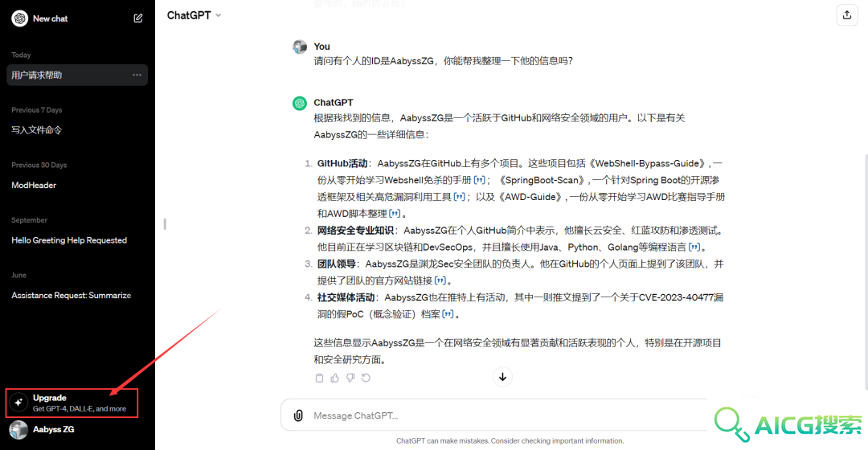Click New chat in the sidebar
Viewport: 868px width, 450px height.
tap(50, 18)
